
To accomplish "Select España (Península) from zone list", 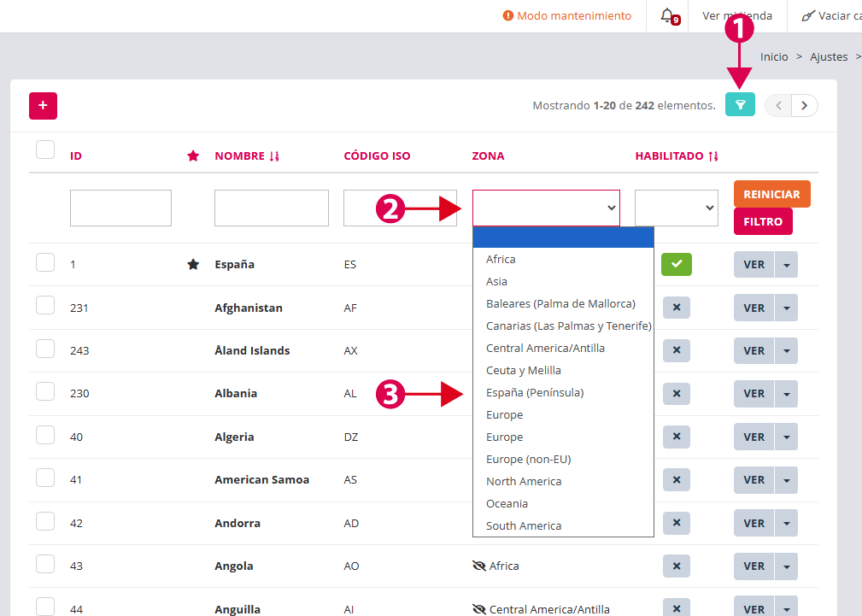I will 535,392.
